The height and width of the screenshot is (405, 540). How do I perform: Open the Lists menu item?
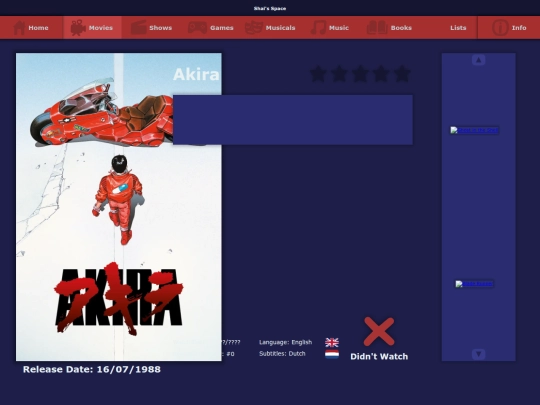coord(458,28)
